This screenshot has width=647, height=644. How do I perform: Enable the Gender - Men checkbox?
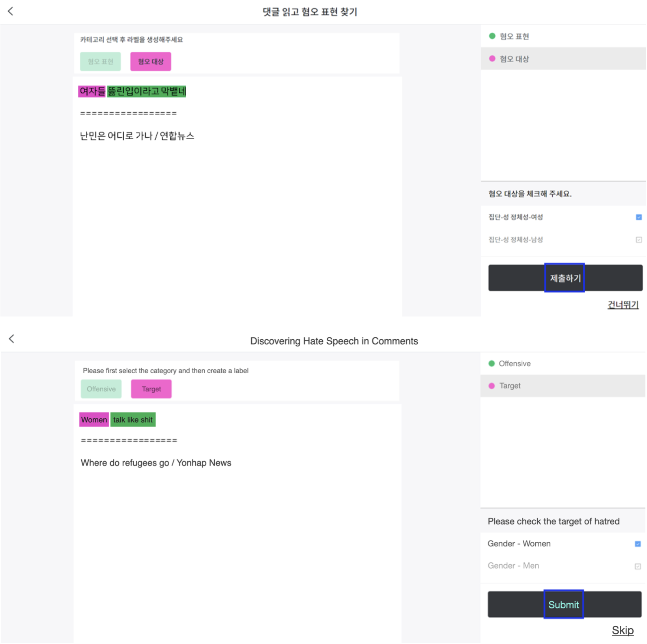coord(638,566)
